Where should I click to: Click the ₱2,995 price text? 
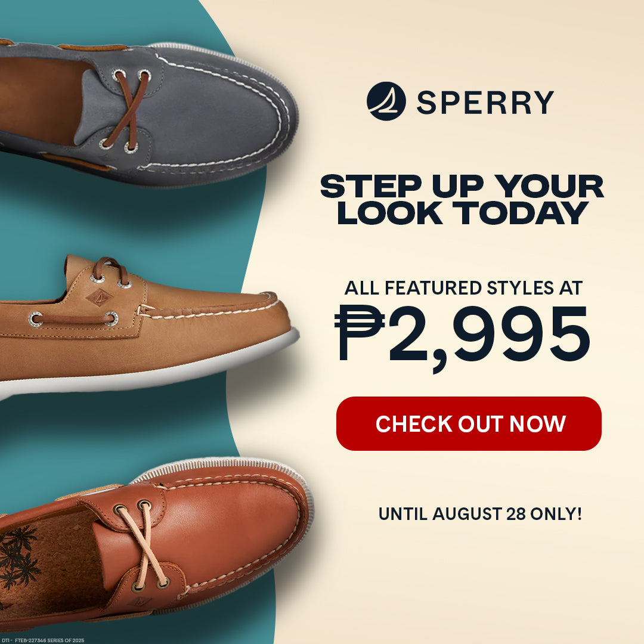463,338
